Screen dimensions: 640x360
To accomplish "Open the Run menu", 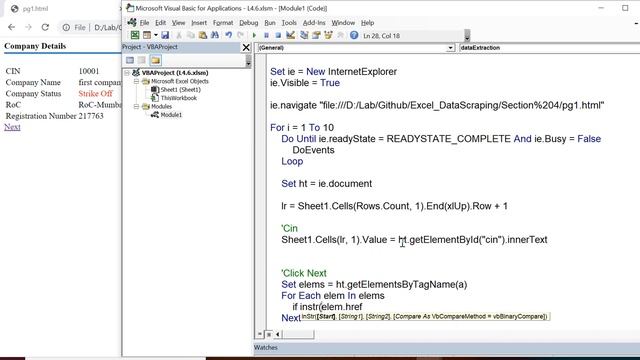I will 270,23.
